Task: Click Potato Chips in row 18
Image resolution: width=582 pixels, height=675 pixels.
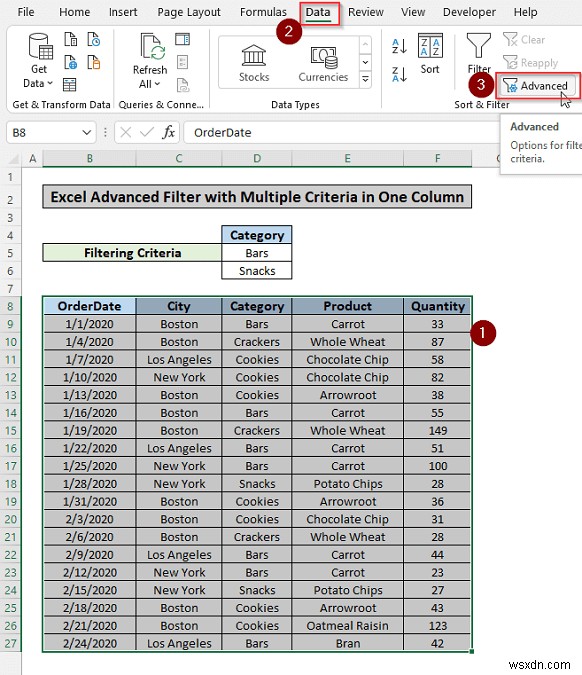Action: tap(347, 484)
